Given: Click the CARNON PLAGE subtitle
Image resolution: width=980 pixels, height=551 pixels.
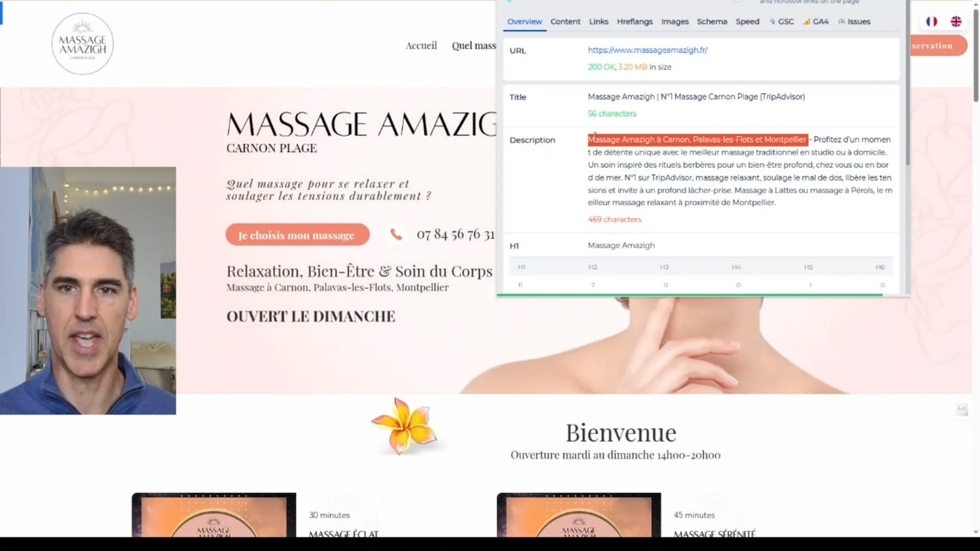Looking at the screenshot, I should click(x=271, y=148).
